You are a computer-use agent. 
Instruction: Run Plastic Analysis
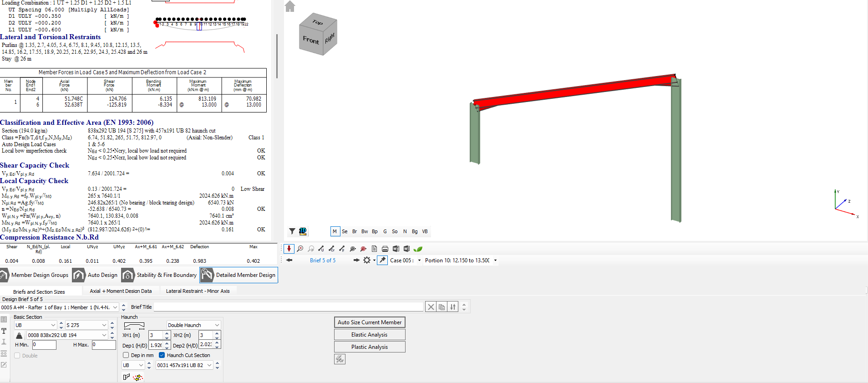(369, 347)
